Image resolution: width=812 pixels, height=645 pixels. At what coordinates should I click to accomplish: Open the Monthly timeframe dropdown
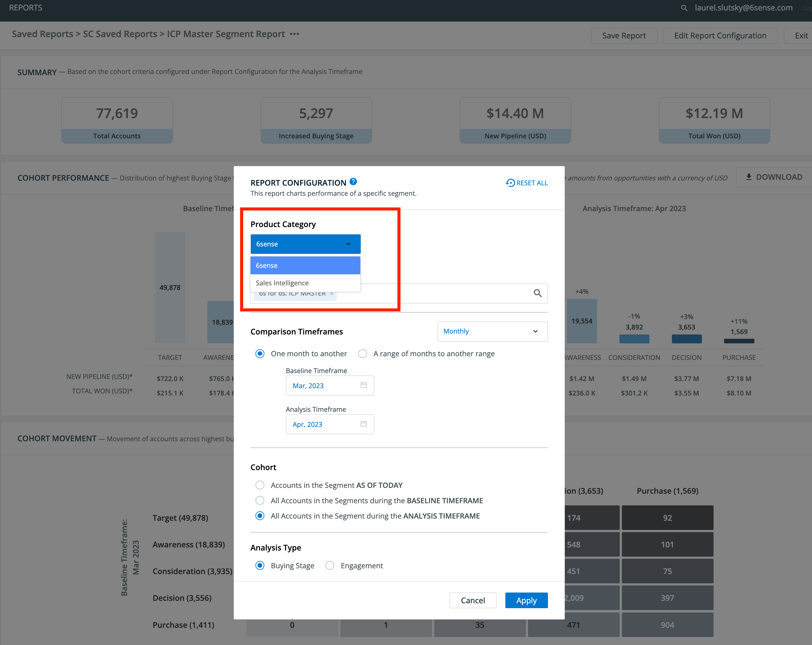tap(492, 331)
